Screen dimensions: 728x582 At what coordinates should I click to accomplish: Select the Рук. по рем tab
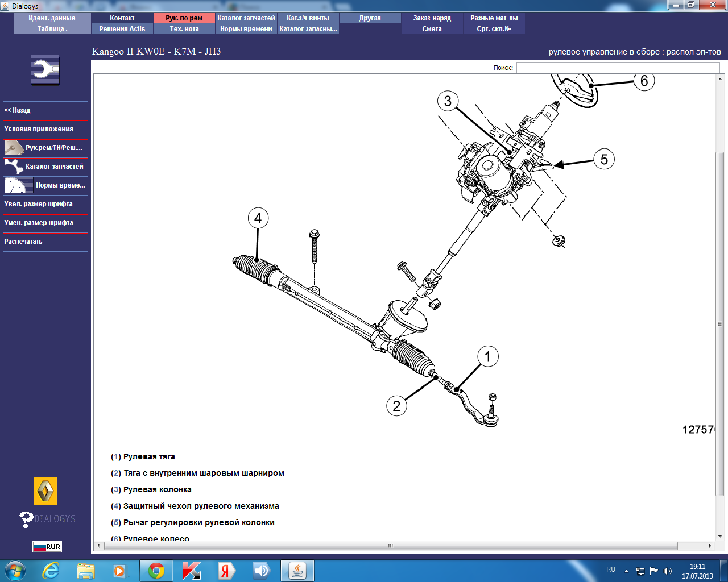pyautogui.click(x=184, y=18)
